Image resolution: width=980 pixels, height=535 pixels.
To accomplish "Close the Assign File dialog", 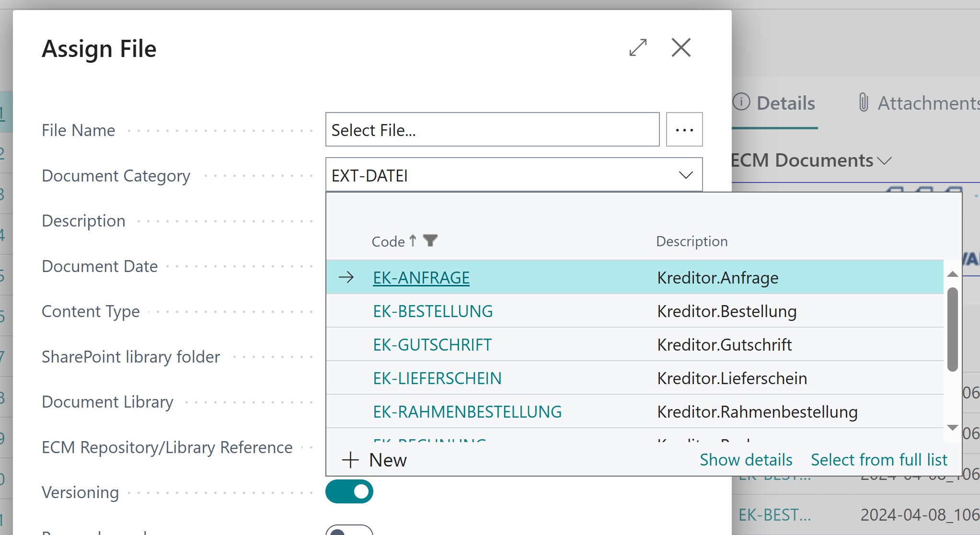I will [x=681, y=48].
